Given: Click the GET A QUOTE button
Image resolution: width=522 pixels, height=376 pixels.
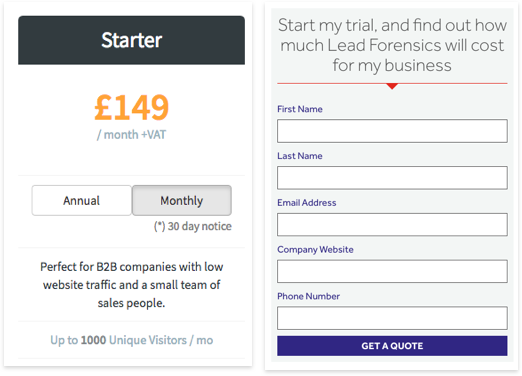Looking at the screenshot, I should click(x=392, y=346).
